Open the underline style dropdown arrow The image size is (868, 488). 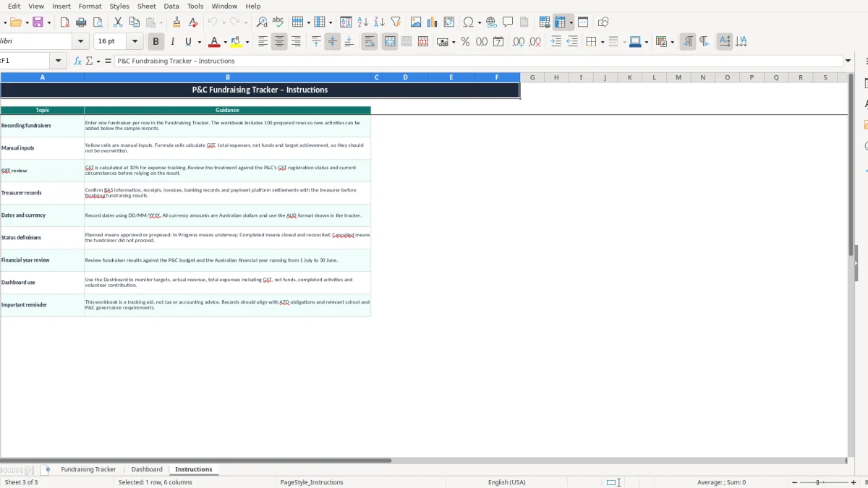[x=199, y=42]
